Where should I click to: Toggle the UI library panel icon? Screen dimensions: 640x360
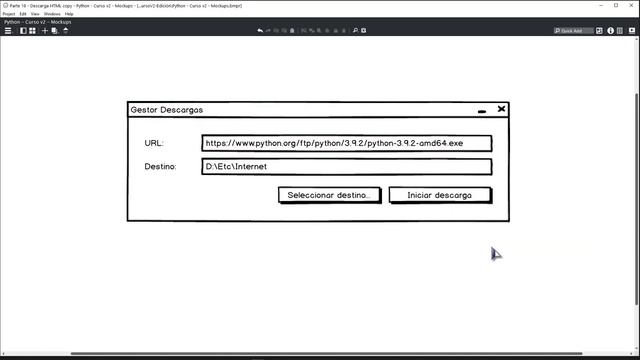[599, 31]
